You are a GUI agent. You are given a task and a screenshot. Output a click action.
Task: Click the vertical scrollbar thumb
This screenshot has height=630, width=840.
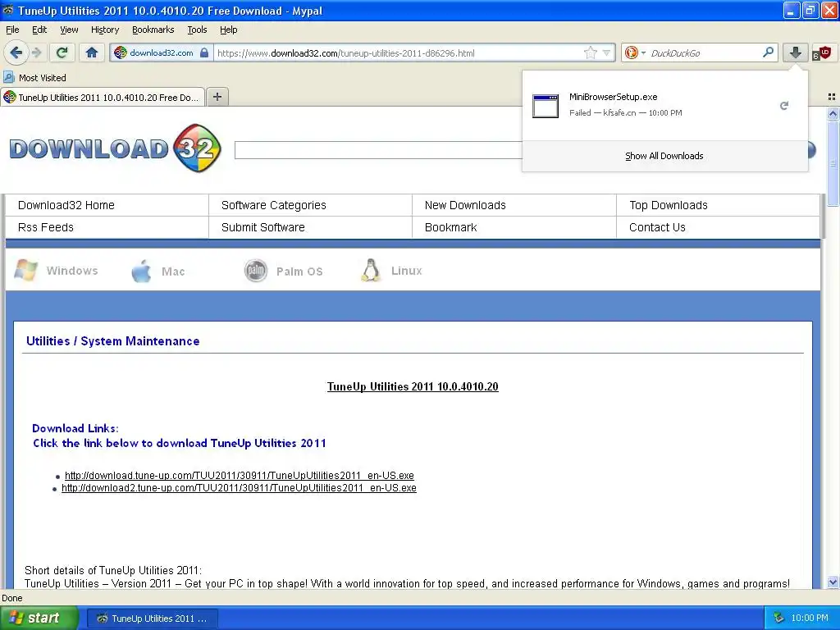tap(833, 162)
